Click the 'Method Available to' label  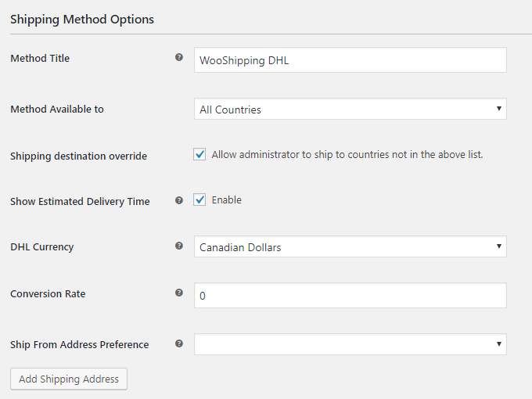(57, 110)
